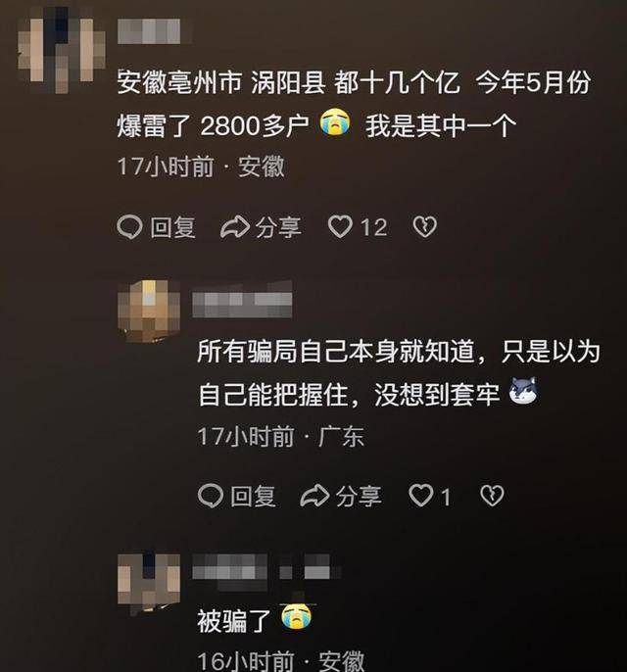Screen dimensions: 627x672
Task: Click the second commenter's blurred username
Action: pos(242,300)
